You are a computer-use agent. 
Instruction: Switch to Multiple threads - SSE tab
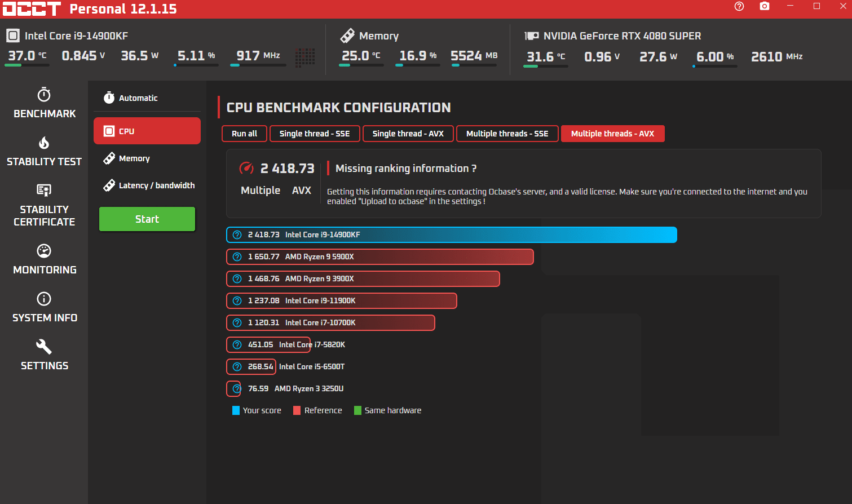pos(507,134)
